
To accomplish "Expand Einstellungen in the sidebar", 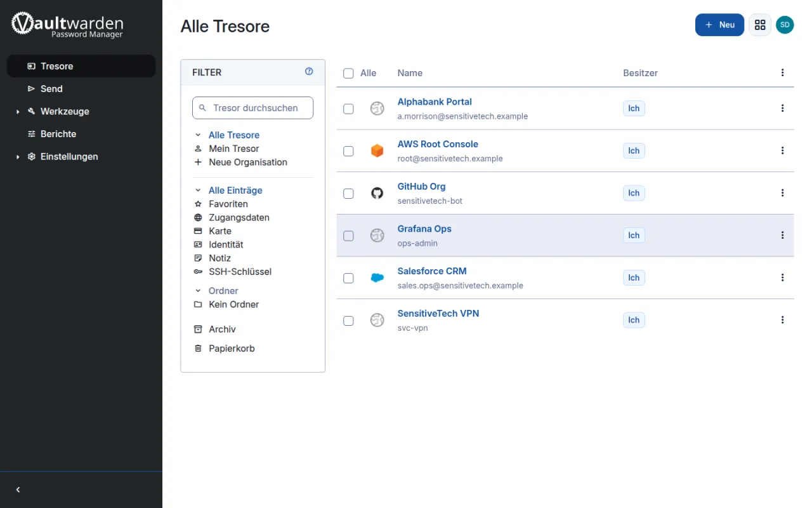I will click(18, 157).
